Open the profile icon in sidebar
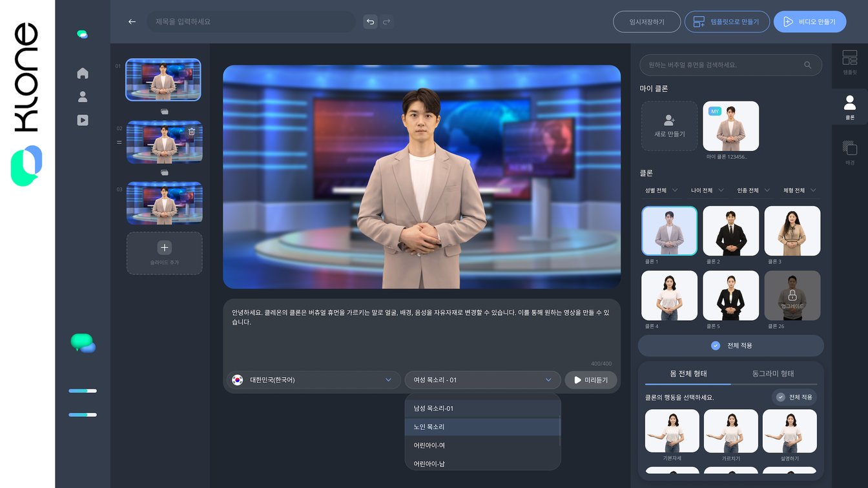The image size is (868, 488). [x=83, y=97]
